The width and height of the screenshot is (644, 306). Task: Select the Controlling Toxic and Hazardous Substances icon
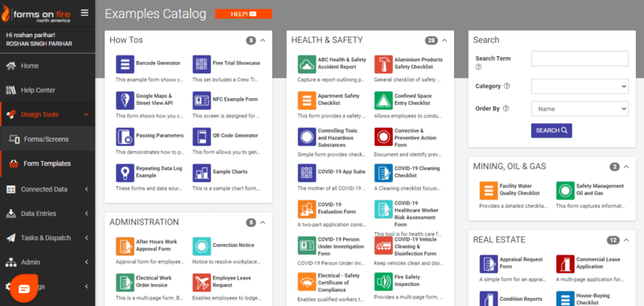[x=307, y=136]
